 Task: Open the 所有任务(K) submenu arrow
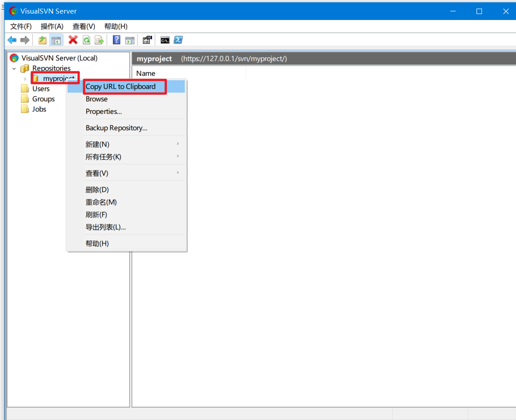tap(178, 156)
